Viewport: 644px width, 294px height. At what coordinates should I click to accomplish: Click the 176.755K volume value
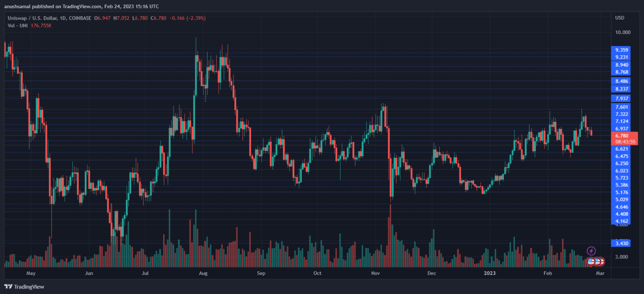[x=41, y=26]
